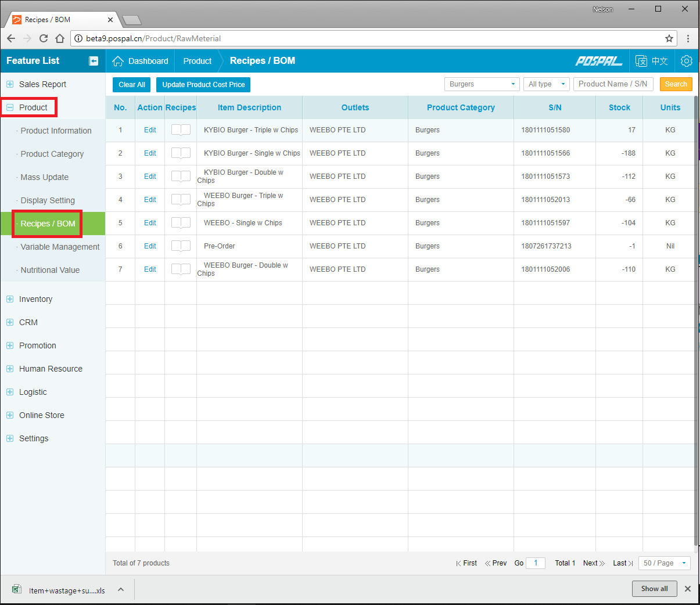Click the table vertical scrollbar
This screenshot has height=605, width=700.
(x=696, y=320)
